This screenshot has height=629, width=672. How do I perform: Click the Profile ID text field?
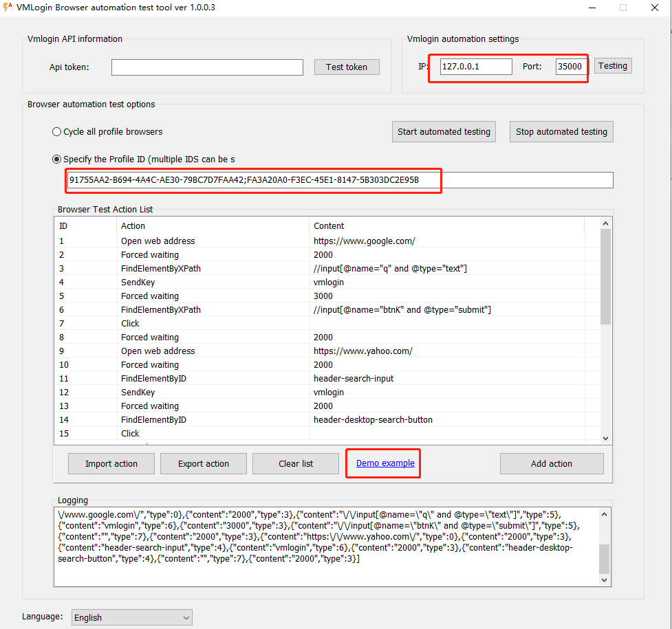pos(340,180)
